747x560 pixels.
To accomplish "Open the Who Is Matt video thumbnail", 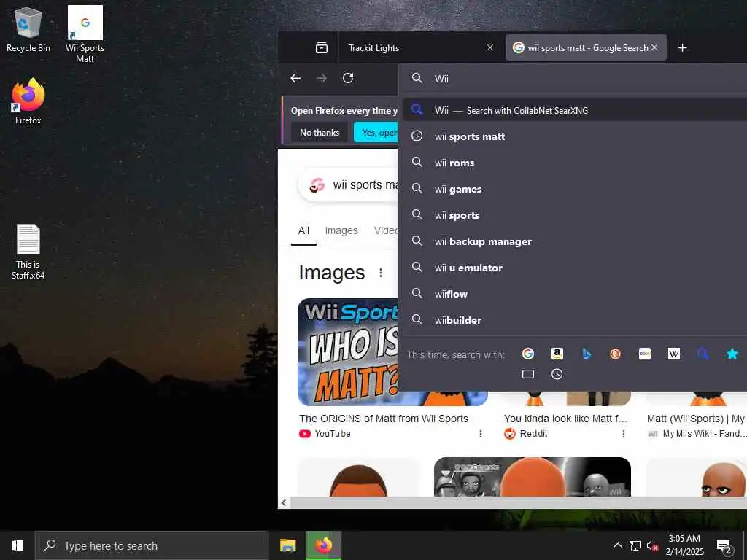I will coord(348,352).
